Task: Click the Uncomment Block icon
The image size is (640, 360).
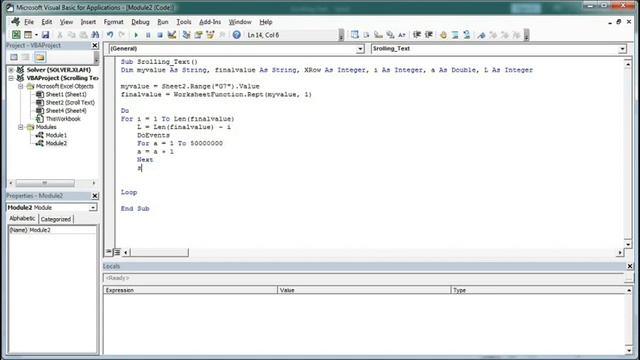Action: tap(467, 35)
